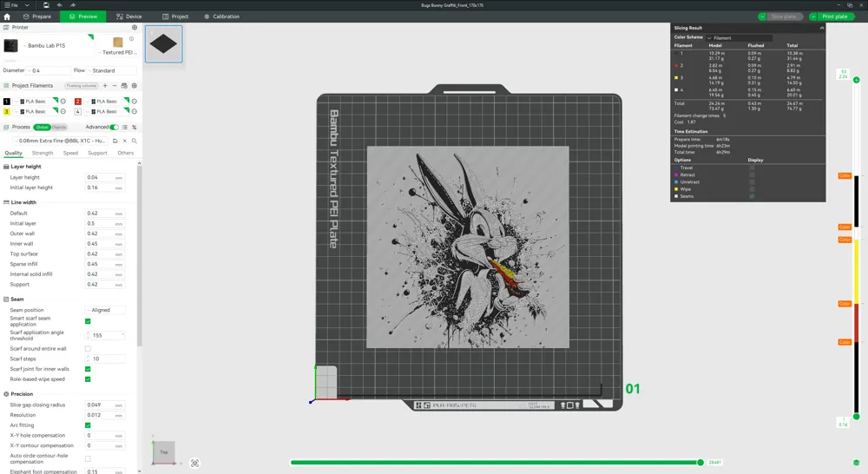Open the Calibration tab
The height and width of the screenshot is (474, 868).
point(221,16)
